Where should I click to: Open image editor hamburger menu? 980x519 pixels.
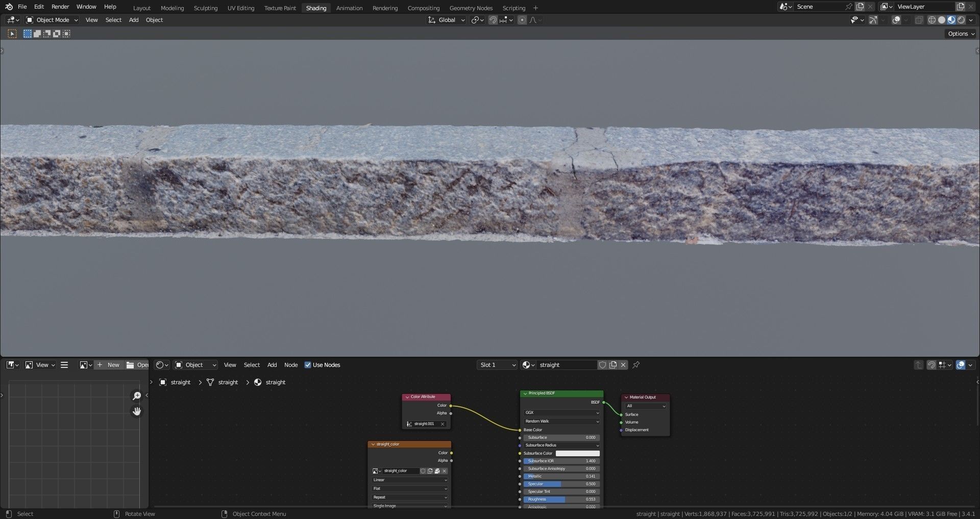tap(64, 365)
